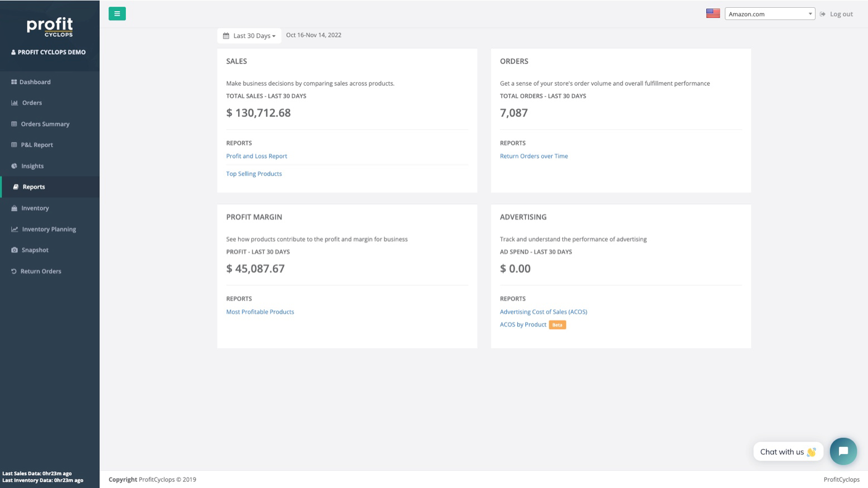Image resolution: width=868 pixels, height=488 pixels.
Task: Open the chat bubble widget icon
Action: pos(843,451)
